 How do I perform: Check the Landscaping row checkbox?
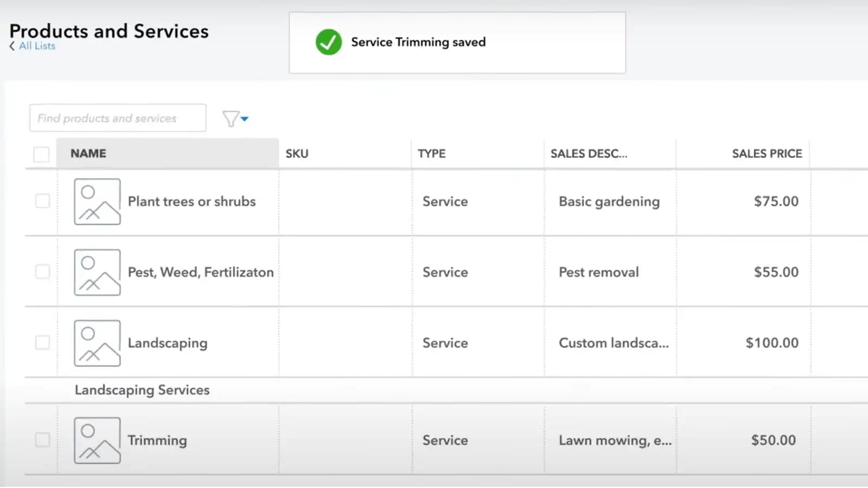pos(42,343)
